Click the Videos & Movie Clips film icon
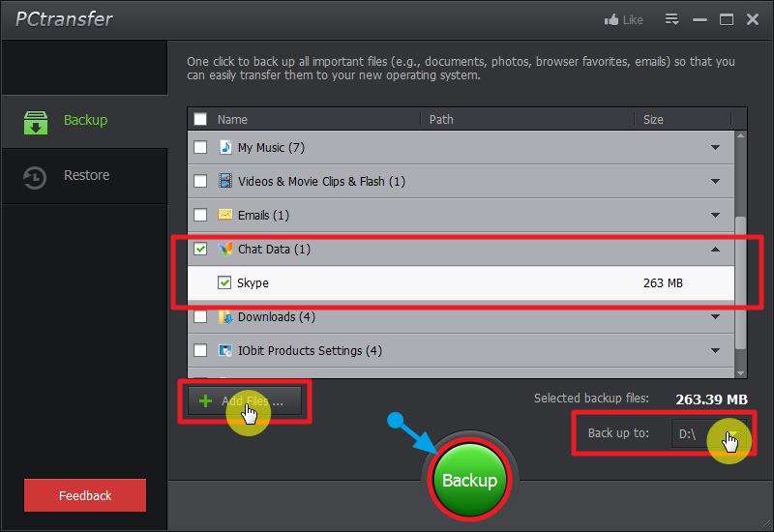Screen dimensions: 774x532 click(225, 181)
